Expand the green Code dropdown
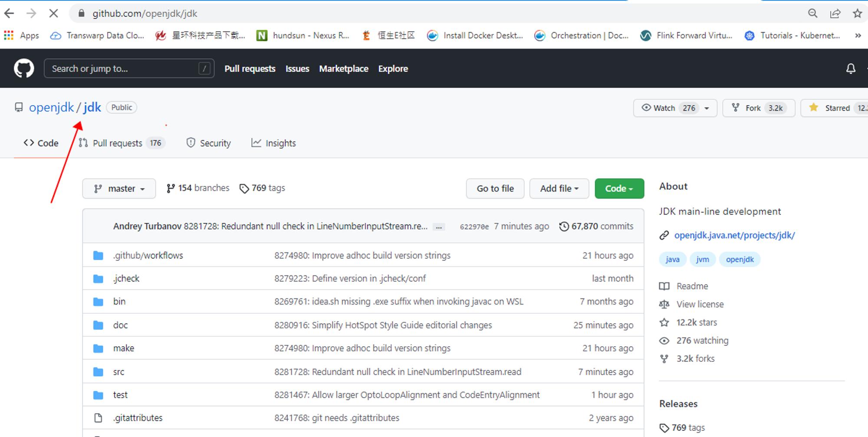This screenshot has width=868, height=437. [619, 189]
